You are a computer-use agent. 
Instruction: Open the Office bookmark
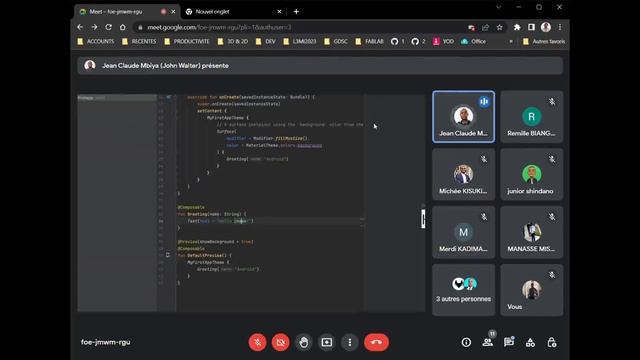473,41
